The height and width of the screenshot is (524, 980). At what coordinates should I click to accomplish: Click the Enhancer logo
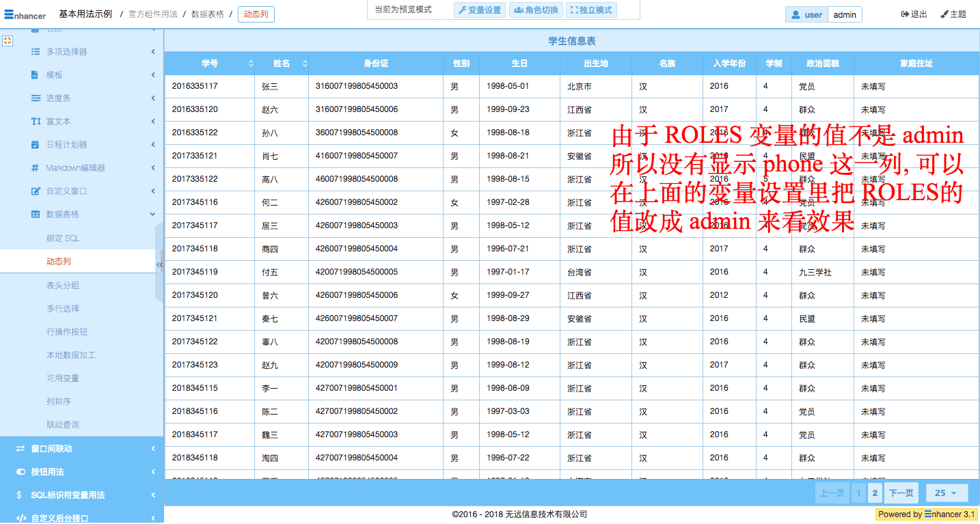[x=25, y=14]
